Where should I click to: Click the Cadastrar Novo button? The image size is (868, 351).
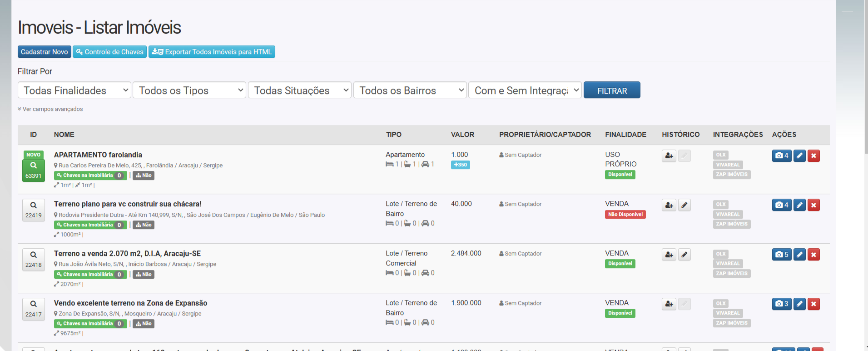(45, 52)
